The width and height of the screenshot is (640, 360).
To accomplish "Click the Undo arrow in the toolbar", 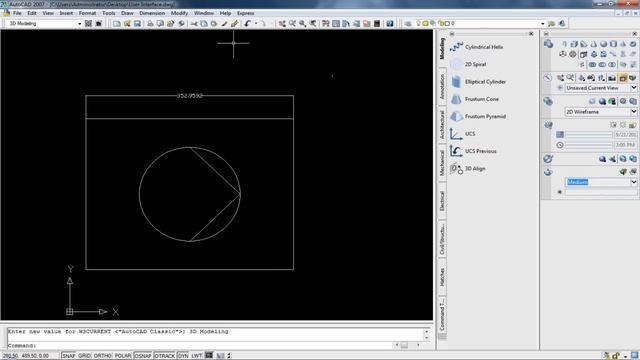I will (247, 24).
